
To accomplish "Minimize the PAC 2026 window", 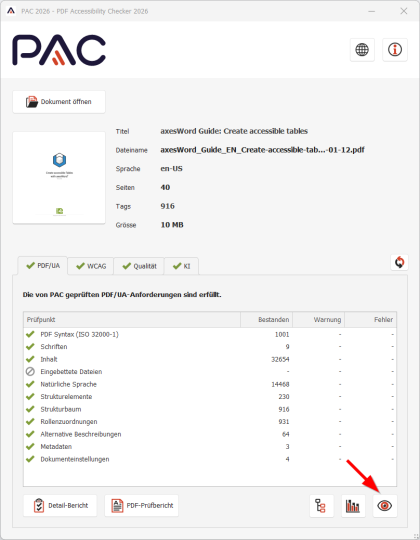I will coord(371,11).
